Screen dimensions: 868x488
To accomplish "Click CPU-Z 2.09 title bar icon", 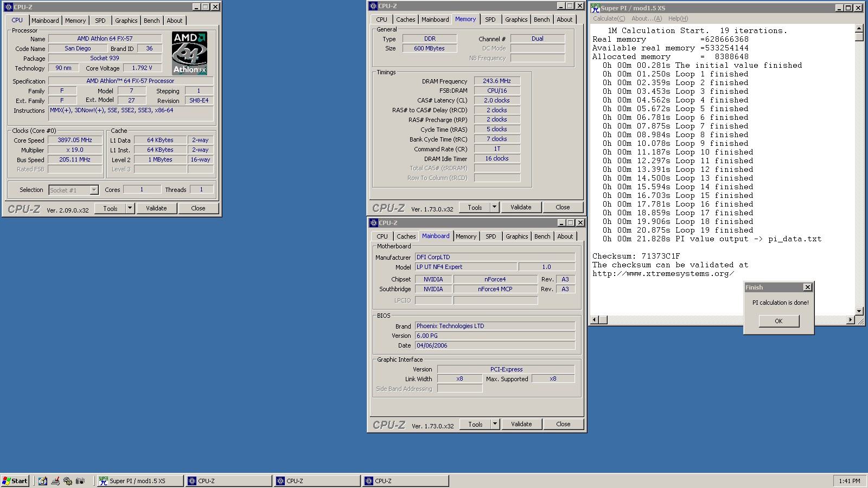I will coord(8,7).
